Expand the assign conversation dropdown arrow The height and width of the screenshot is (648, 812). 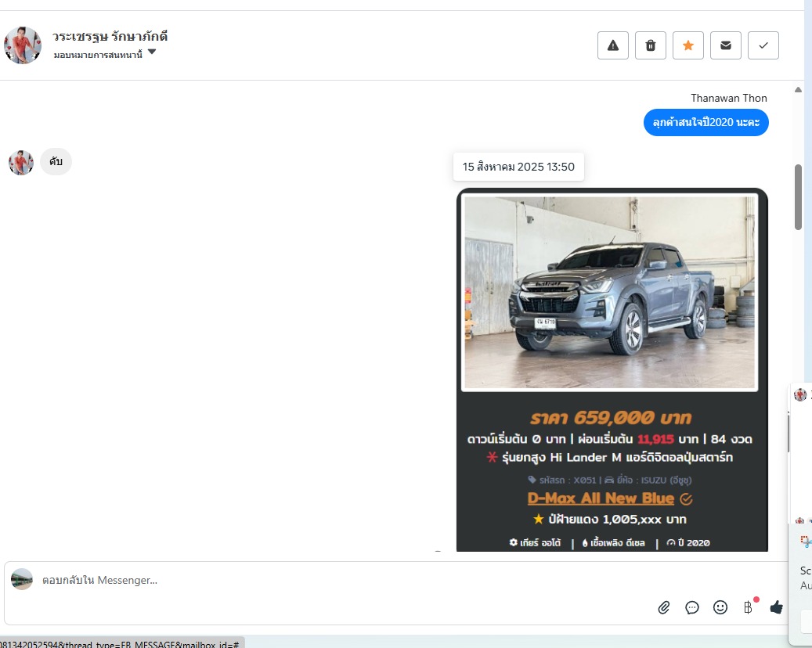coord(152,52)
